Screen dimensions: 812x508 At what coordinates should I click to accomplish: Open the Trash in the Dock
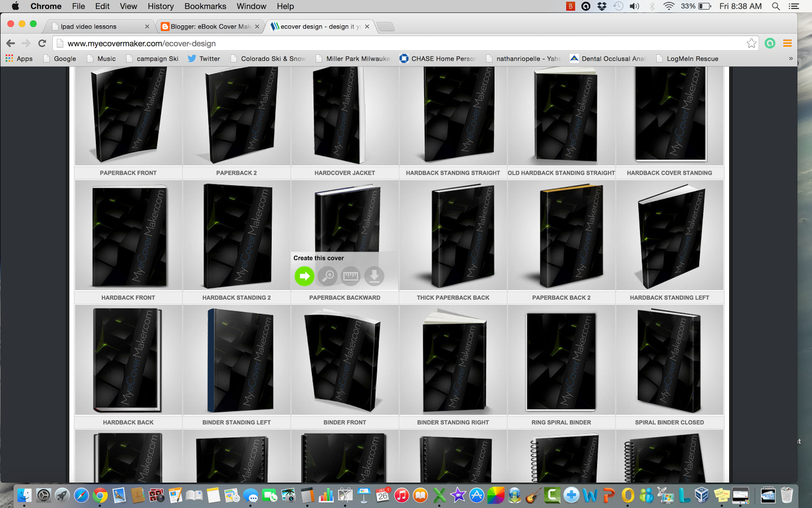tap(787, 495)
